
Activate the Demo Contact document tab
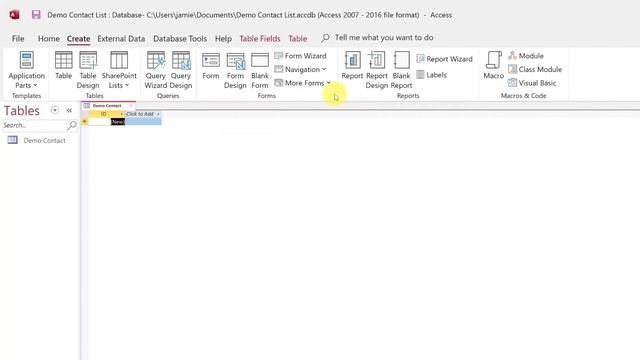pos(107,106)
